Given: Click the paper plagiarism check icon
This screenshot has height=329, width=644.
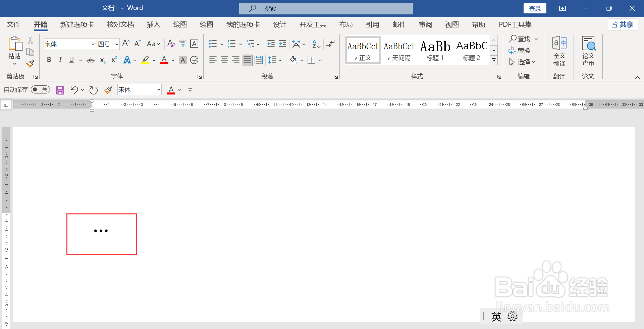Looking at the screenshot, I should (x=588, y=51).
